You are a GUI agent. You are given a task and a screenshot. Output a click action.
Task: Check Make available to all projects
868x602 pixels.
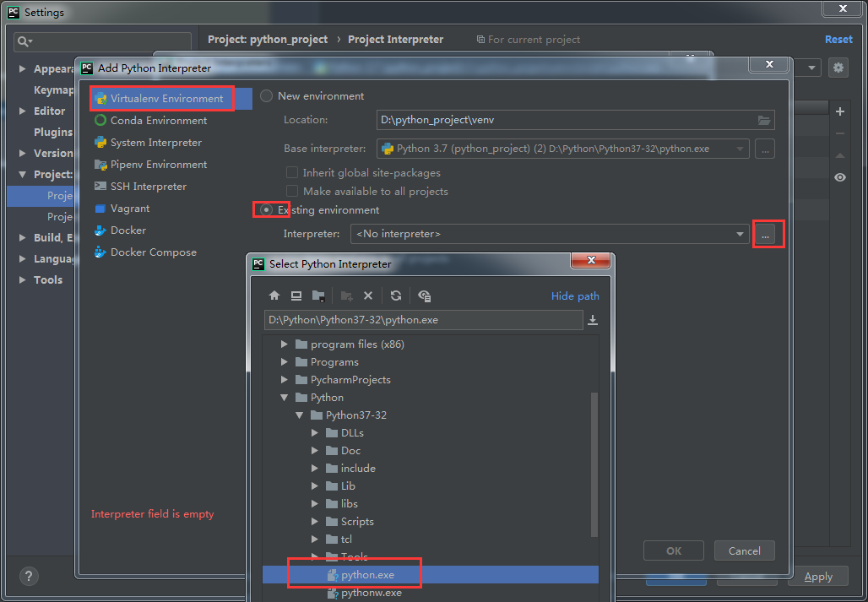pos(292,192)
